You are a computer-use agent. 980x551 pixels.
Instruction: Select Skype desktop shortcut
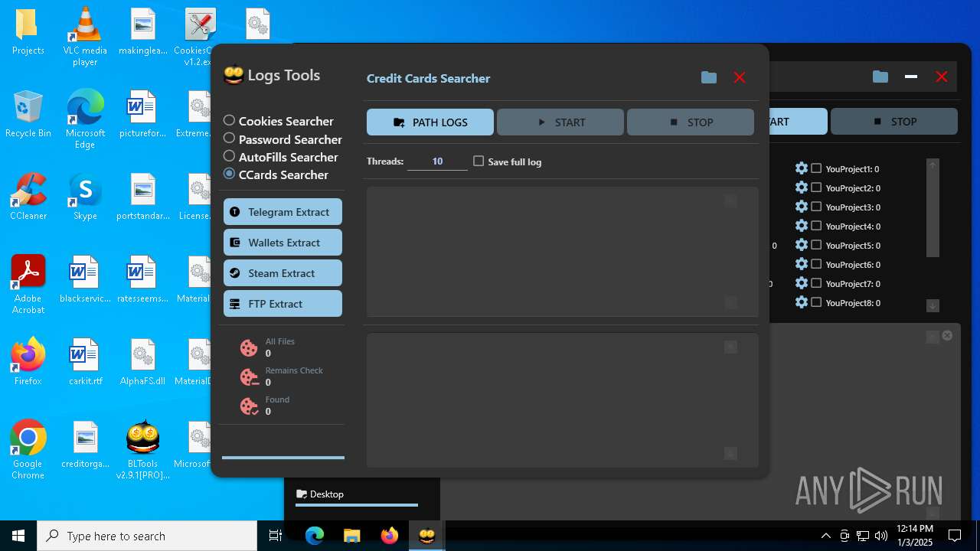(x=85, y=197)
